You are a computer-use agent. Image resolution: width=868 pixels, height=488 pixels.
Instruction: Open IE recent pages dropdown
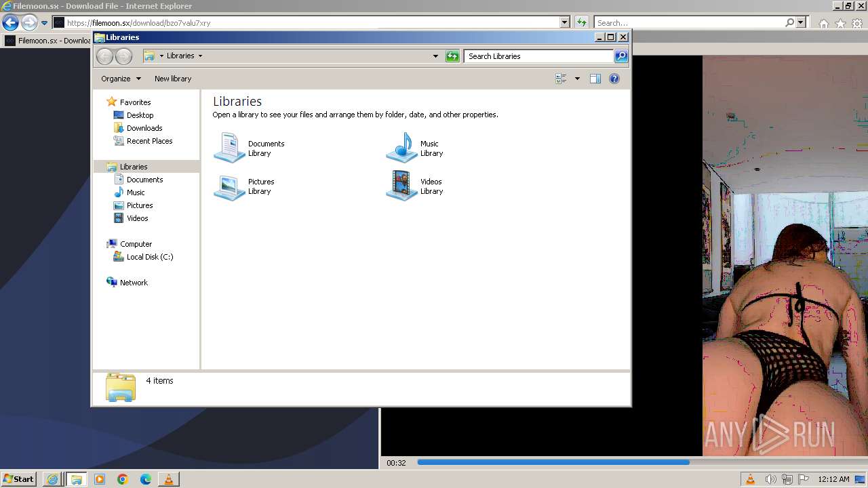point(44,23)
